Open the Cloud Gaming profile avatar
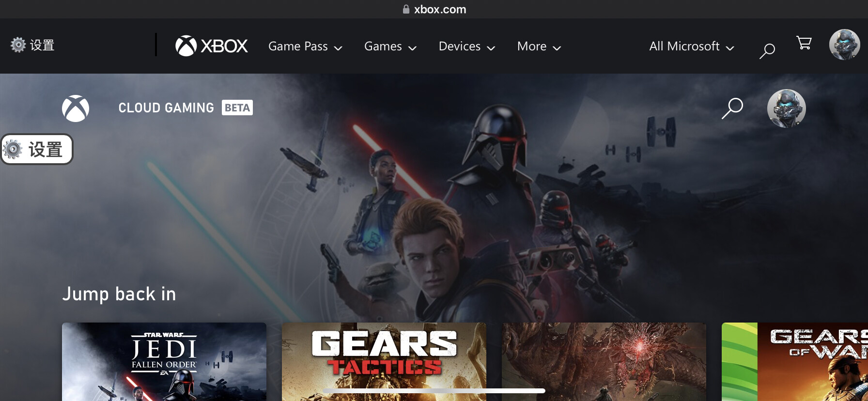 [x=786, y=108]
